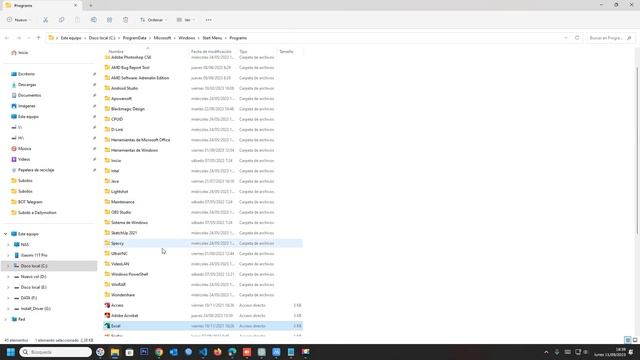The width and height of the screenshot is (640, 360).
Task: Switch to large icons view toggle
Action: pyautogui.click(x=635, y=340)
